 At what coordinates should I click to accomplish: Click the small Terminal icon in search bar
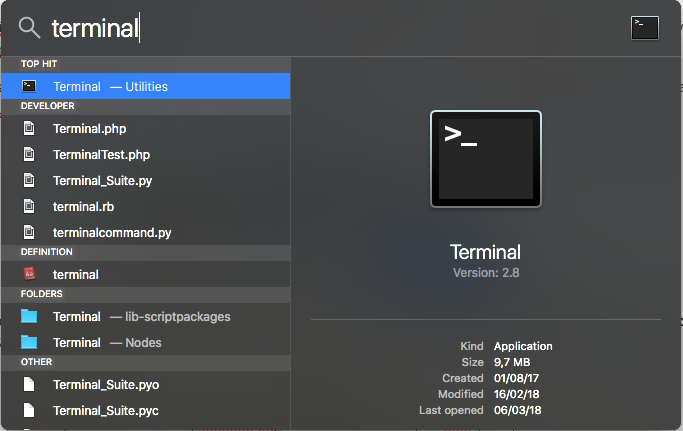point(645,28)
